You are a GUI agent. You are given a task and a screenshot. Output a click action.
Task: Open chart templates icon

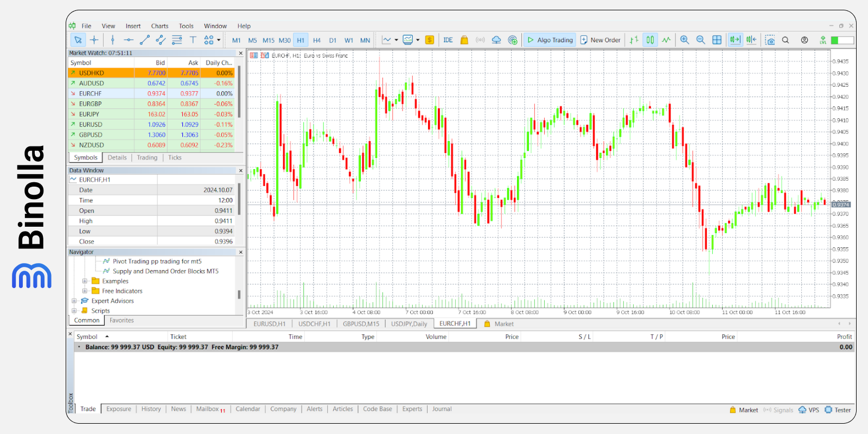tap(408, 40)
